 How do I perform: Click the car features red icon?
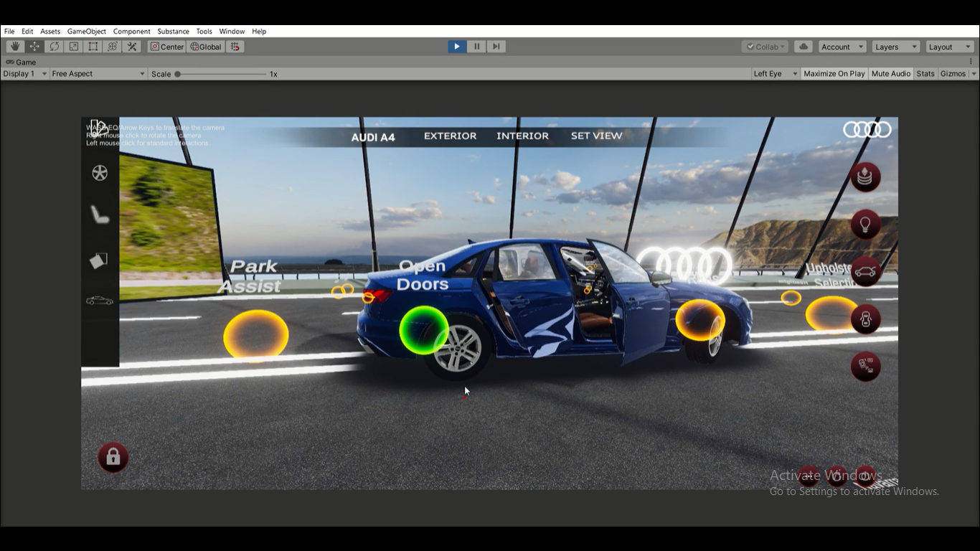pyautogui.click(x=865, y=367)
